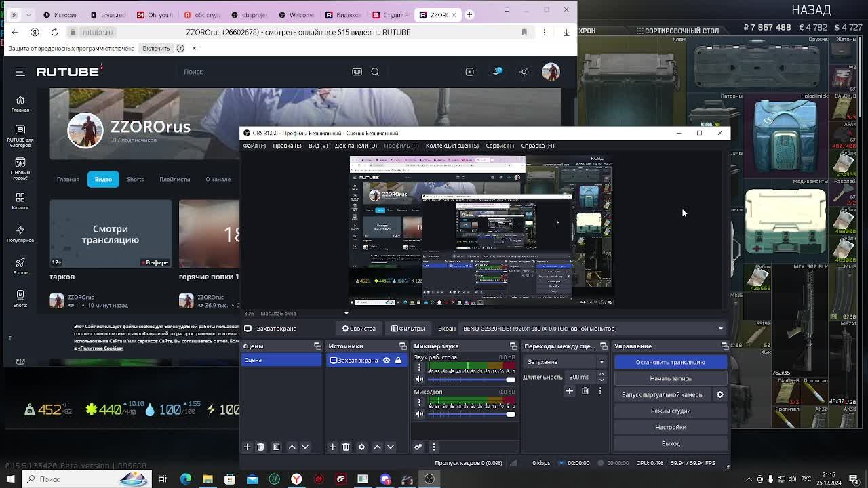868x488 pixels.
Task: Click Rutube upload video icon
Action: point(469,72)
